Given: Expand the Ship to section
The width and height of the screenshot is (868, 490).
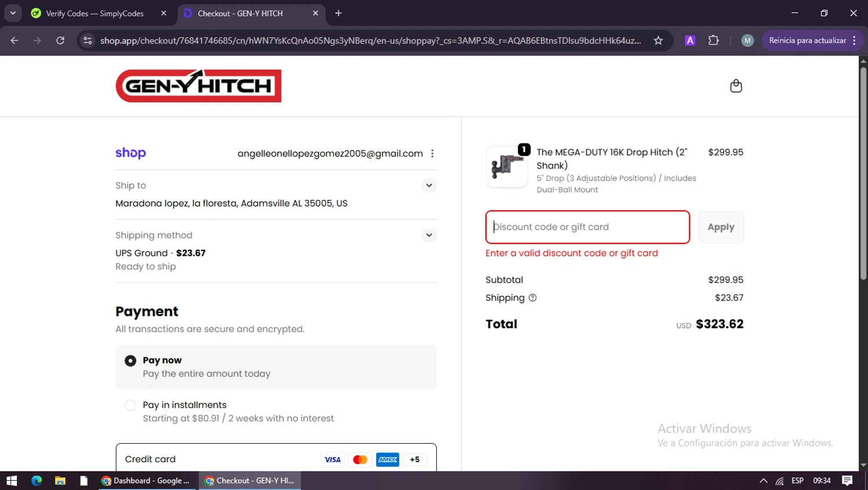Looking at the screenshot, I should (429, 186).
